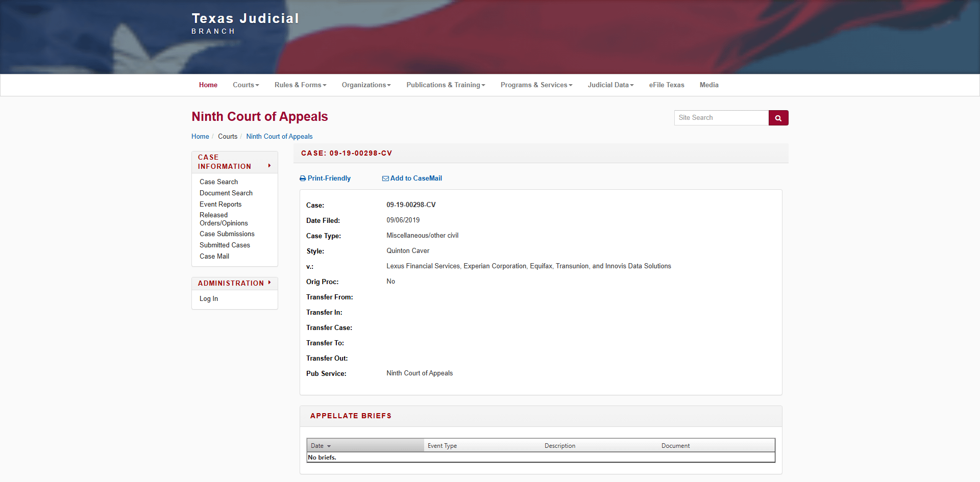This screenshot has width=980, height=482.
Task: Click the Print-Friendly printer icon
Action: click(303, 179)
